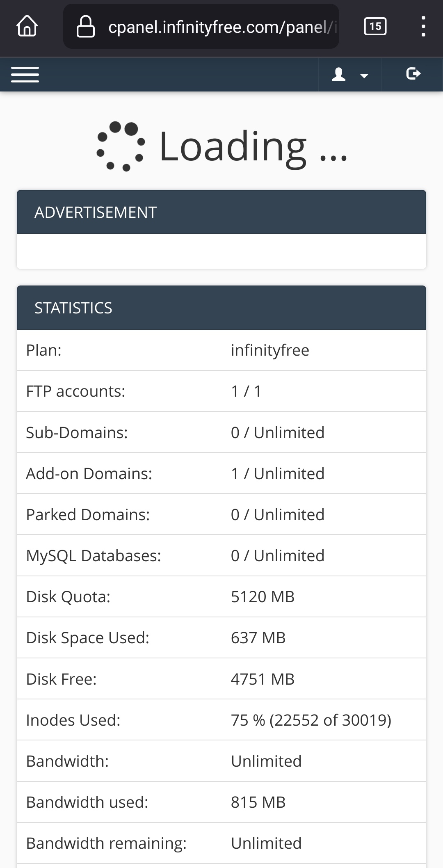
Task: Click the user profile icon
Action: pos(338,74)
